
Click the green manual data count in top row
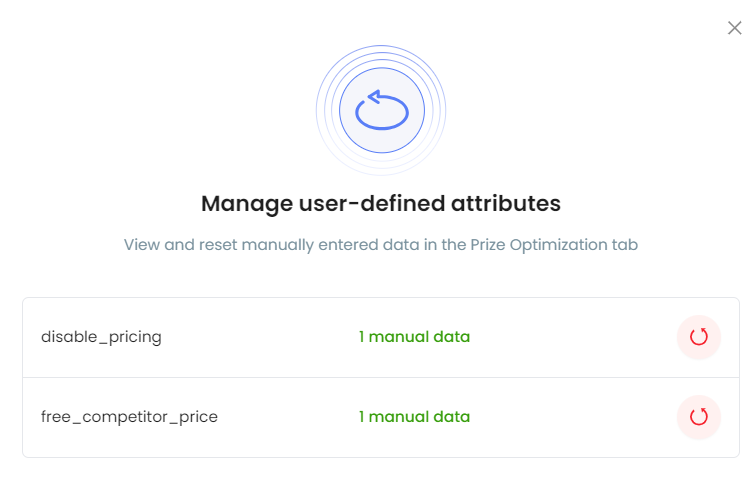414,337
